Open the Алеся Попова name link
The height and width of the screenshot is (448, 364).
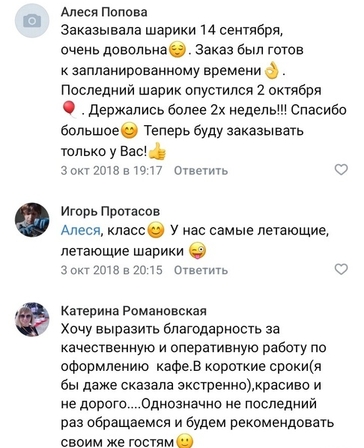(104, 12)
